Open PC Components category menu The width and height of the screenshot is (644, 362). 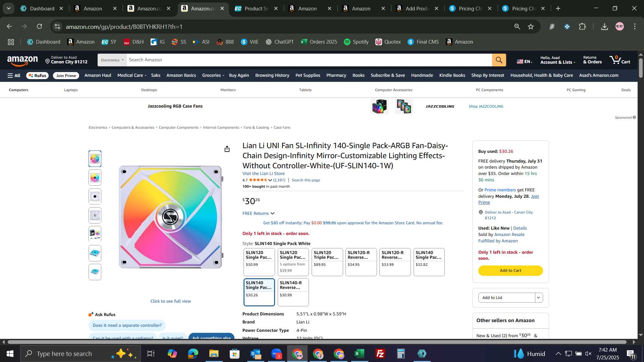click(x=489, y=90)
